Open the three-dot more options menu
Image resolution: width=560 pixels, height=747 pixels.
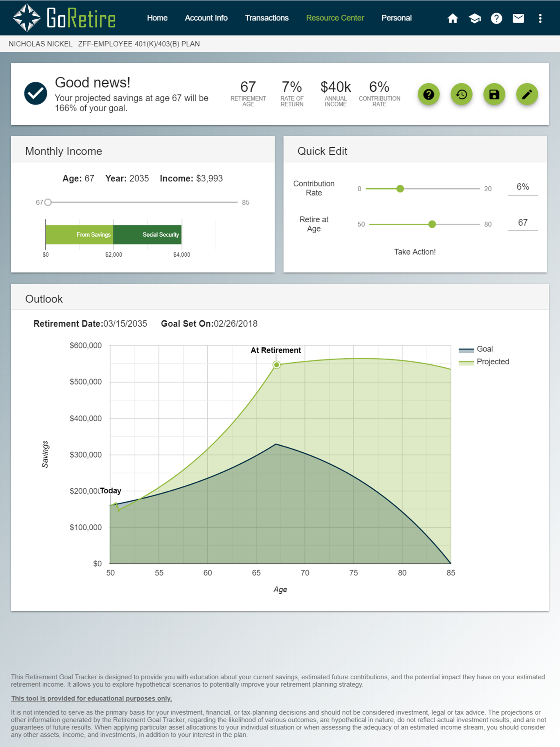[540, 18]
